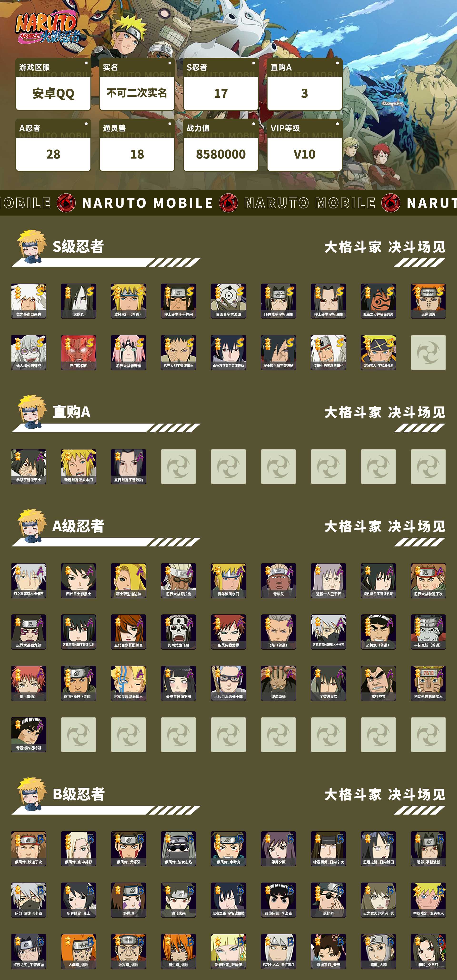This screenshot has width=457, height=980.
Task: Click the 实名 不可二次实名 card
Action: (x=137, y=84)
